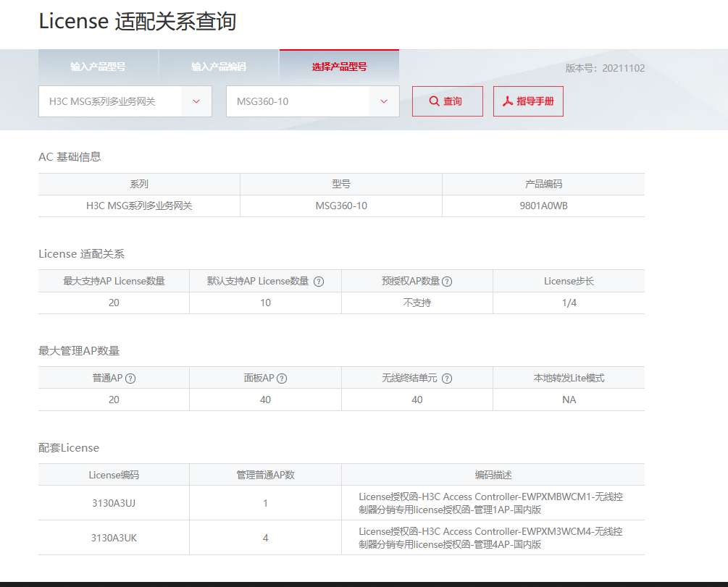Click product code 9801A0WB cell
The height and width of the screenshot is (587, 728).
coord(544,206)
